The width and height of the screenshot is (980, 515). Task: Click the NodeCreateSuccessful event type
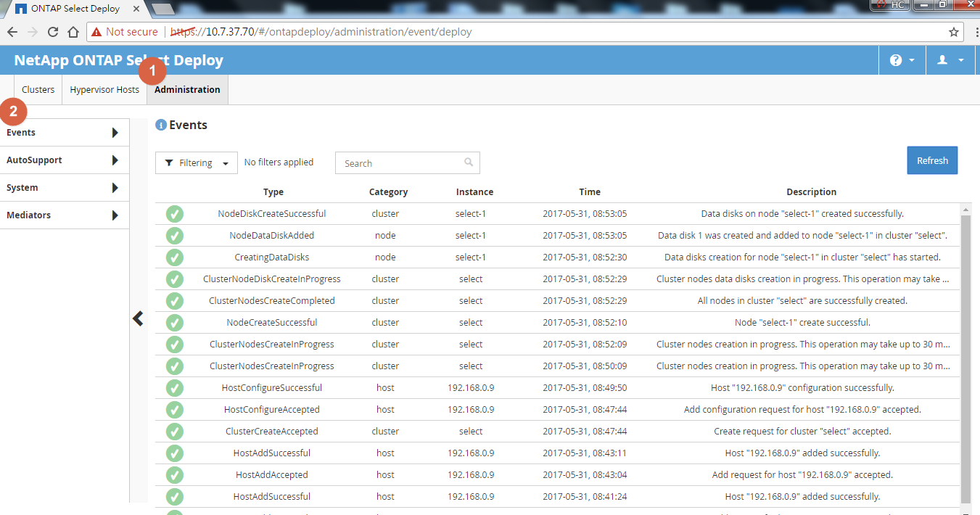point(272,323)
